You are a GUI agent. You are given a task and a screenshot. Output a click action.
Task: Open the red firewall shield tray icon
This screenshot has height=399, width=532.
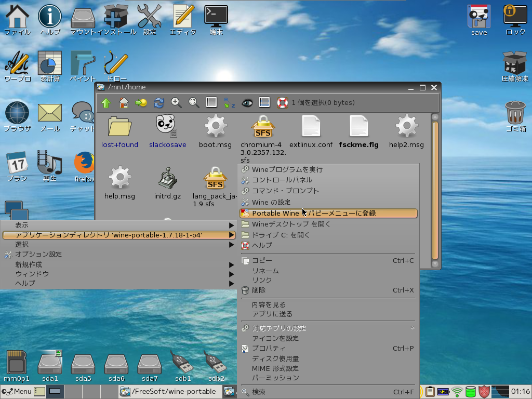[484, 392]
